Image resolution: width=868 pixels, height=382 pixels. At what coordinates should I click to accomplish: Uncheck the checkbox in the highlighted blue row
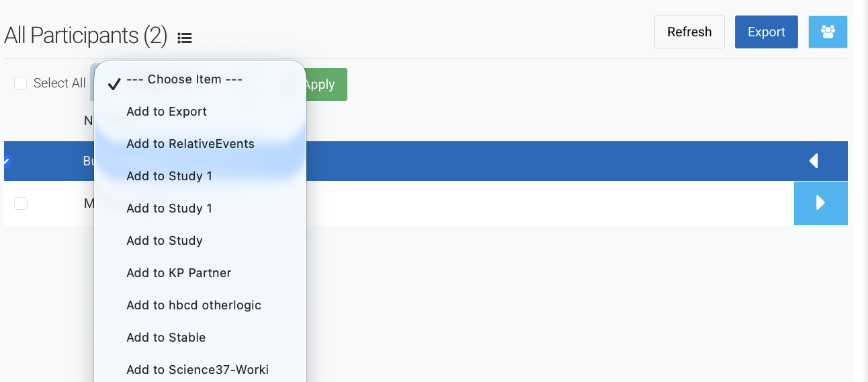[x=7, y=161]
